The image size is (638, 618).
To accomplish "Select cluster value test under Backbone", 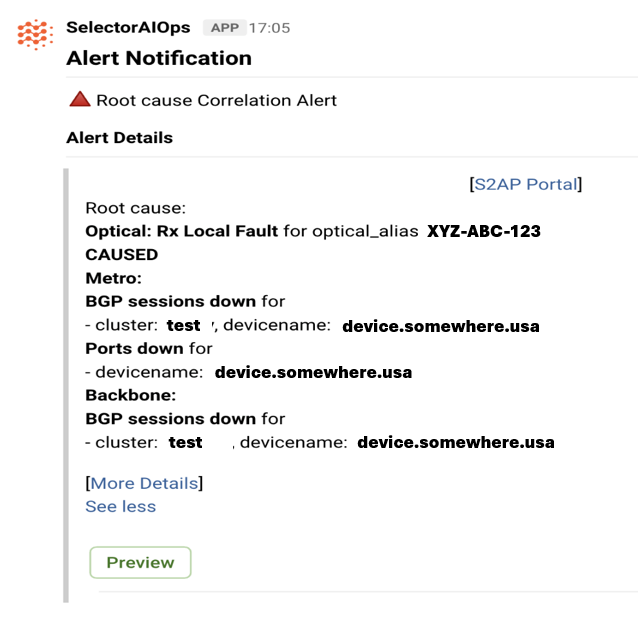I will point(186,442).
